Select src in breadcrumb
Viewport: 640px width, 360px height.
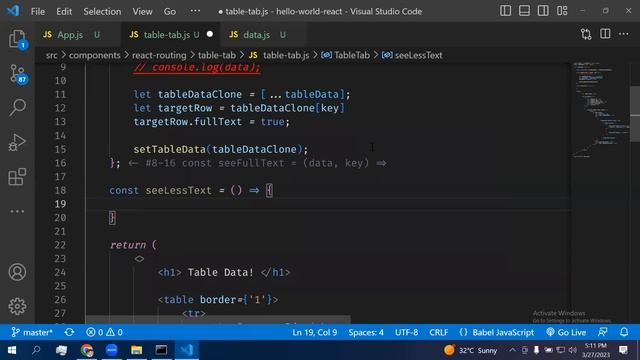click(x=51, y=55)
